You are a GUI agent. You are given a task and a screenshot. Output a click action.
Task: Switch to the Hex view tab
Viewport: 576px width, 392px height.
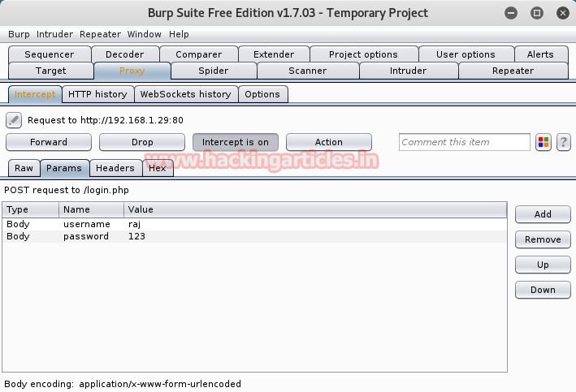[158, 168]
